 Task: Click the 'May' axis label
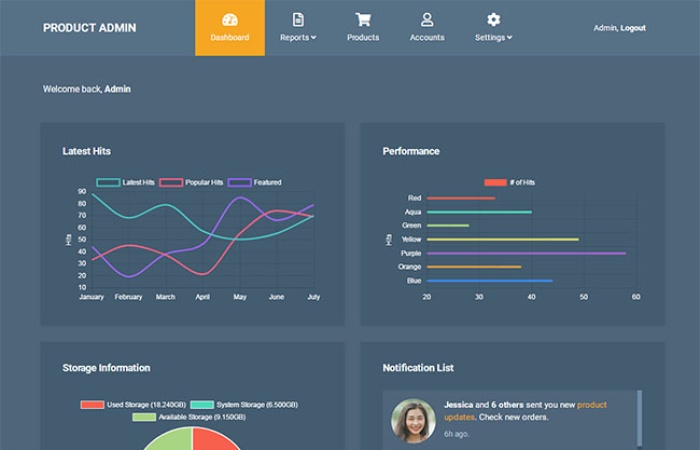tap(240, 297)
